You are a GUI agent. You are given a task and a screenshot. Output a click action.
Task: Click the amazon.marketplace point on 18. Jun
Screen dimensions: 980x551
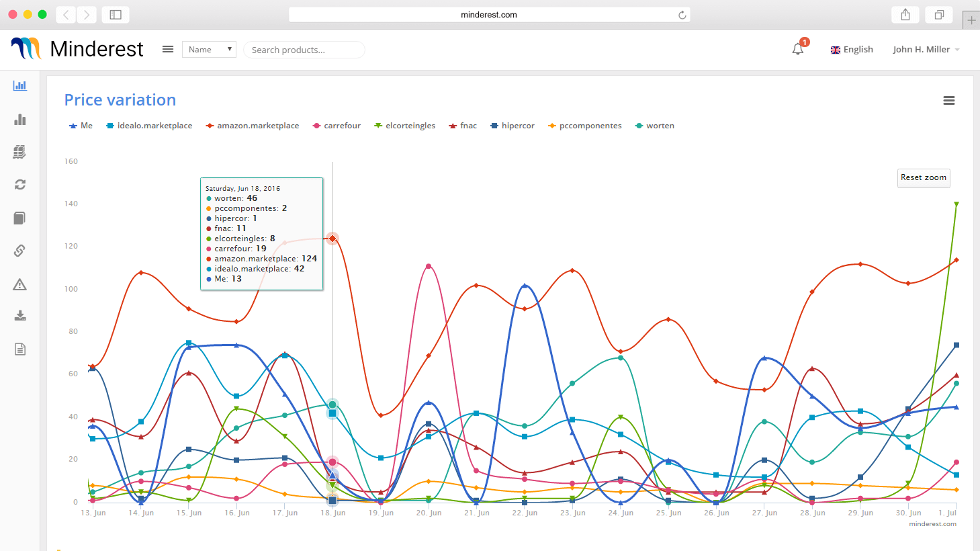[332, 239]
